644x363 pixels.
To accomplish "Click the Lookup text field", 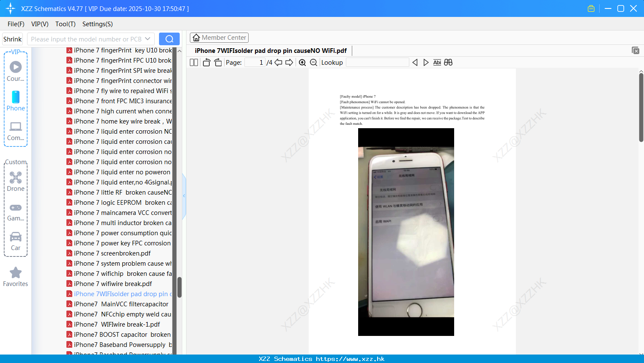I will click(377, 63).
